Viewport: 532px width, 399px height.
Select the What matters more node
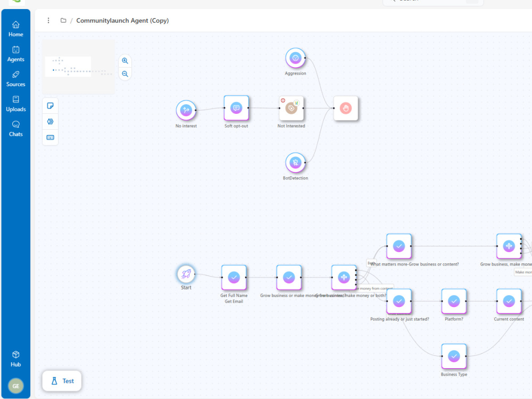tap(399, 246)
